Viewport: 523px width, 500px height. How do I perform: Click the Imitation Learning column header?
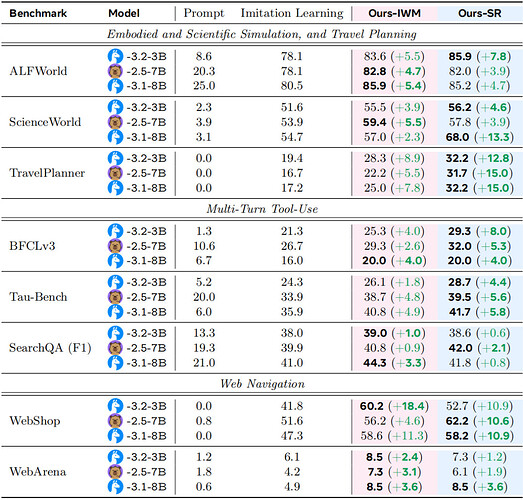(x=292, y=13)
